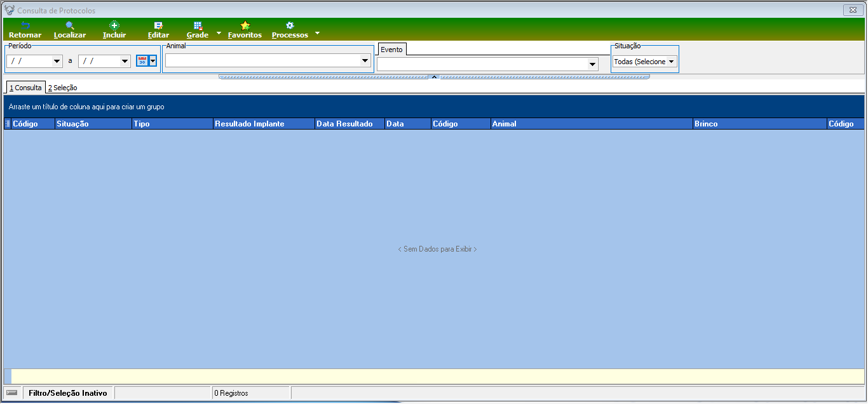The height and width of the screenshot is (404, 868).
Task: Sort by Animal column header
Action: [x=592, y=124]
